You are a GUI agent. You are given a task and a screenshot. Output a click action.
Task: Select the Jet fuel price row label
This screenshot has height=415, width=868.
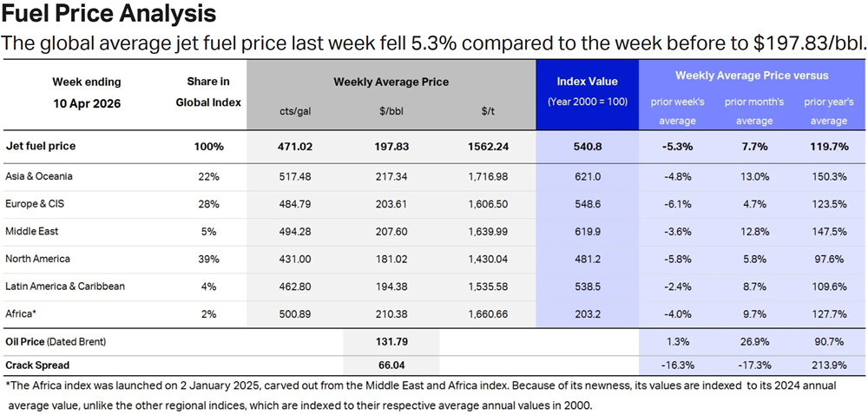pos(41,147)
